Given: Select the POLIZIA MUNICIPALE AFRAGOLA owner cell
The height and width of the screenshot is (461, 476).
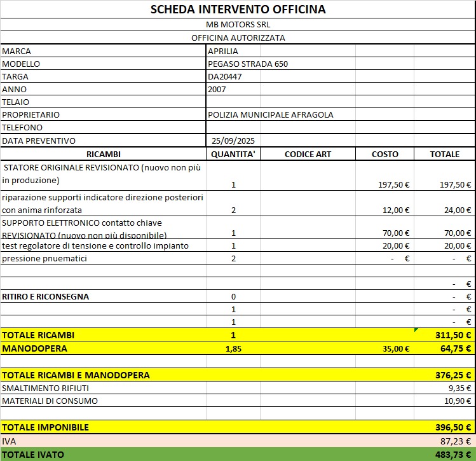Looking at the screenshot, I should [271, 114].
